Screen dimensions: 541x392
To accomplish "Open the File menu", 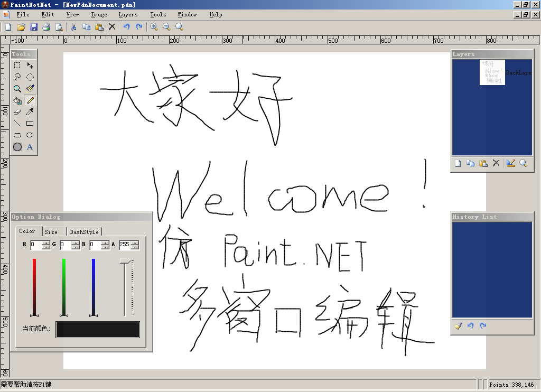I will click(23, 14).
